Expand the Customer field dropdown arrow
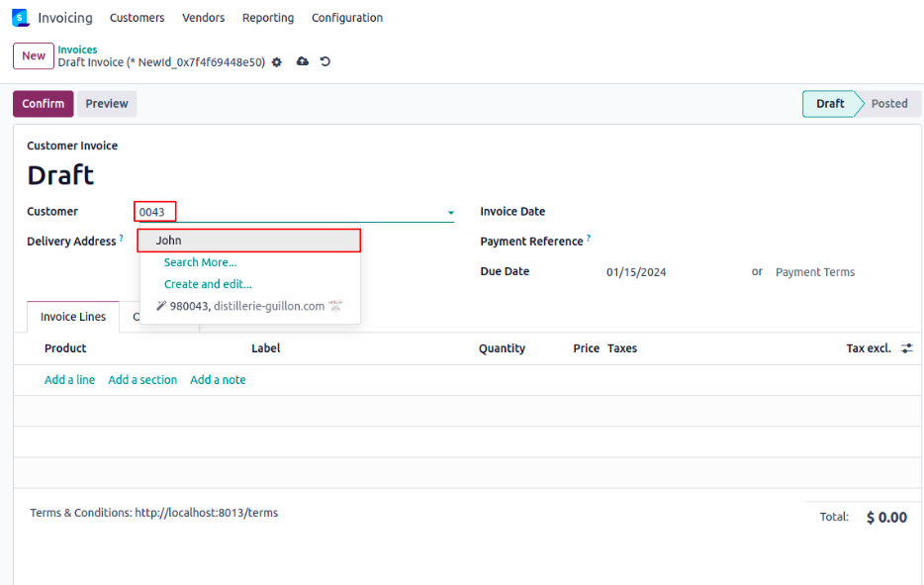 pos(450,213)
